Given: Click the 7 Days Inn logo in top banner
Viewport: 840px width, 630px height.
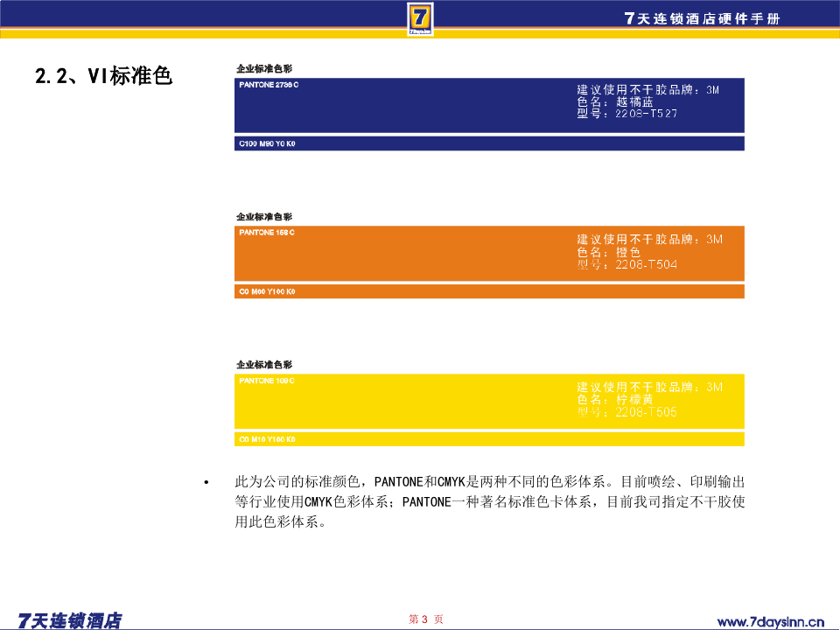Looking at the screenshot, I should click(x=420, y=19).
